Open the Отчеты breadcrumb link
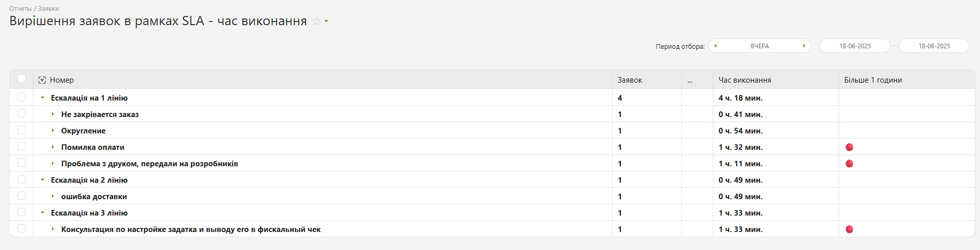 pyautogui.click(x=20, y=9)
